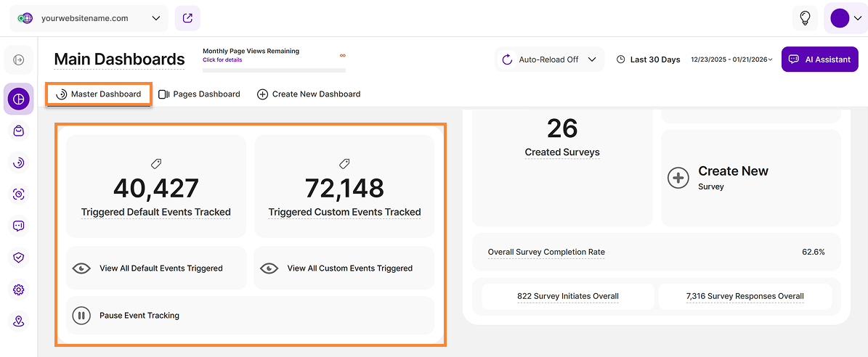868x357 pixels.
Task: Click the 'Click for details' link
Action: tap(222, 60)
